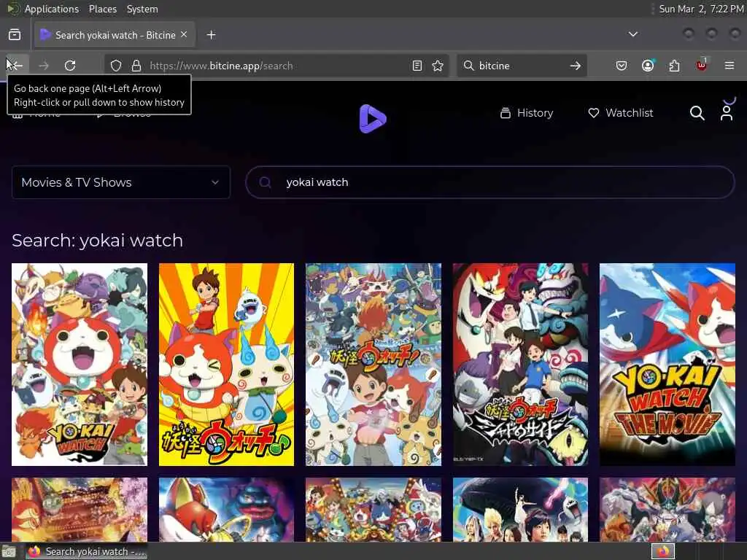This screenshot has width=747, height=560.
Task: Open the Places menu
Action: click(x=102, y=9)
